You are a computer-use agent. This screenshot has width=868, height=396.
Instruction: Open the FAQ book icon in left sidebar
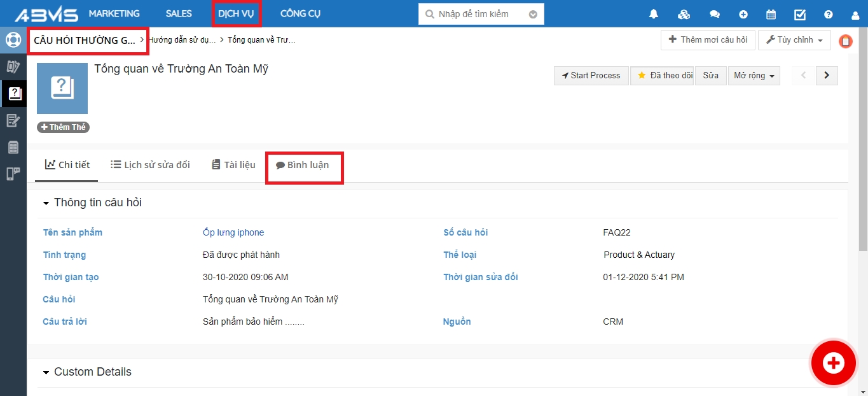click(x=13, y=94)
